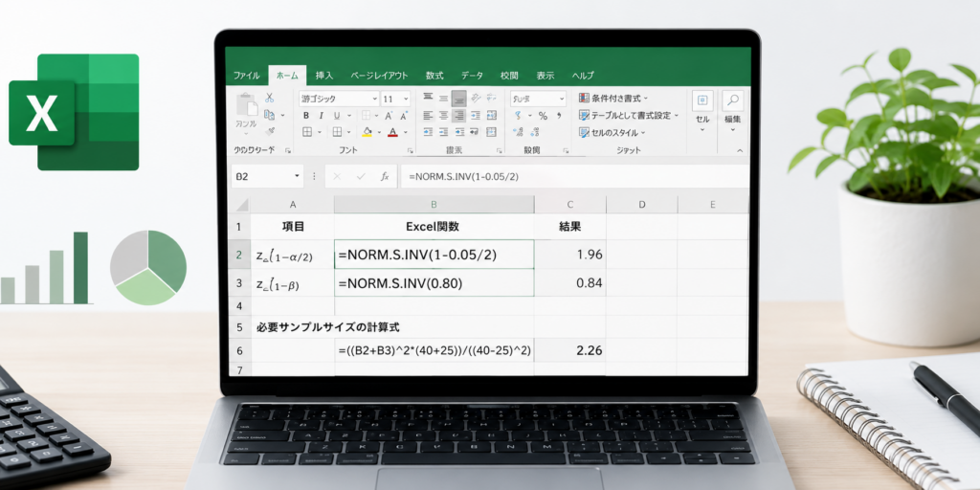The image size is (980, 490).
Task: Open the フォント group dialog launcher
Action: point(411,150)
